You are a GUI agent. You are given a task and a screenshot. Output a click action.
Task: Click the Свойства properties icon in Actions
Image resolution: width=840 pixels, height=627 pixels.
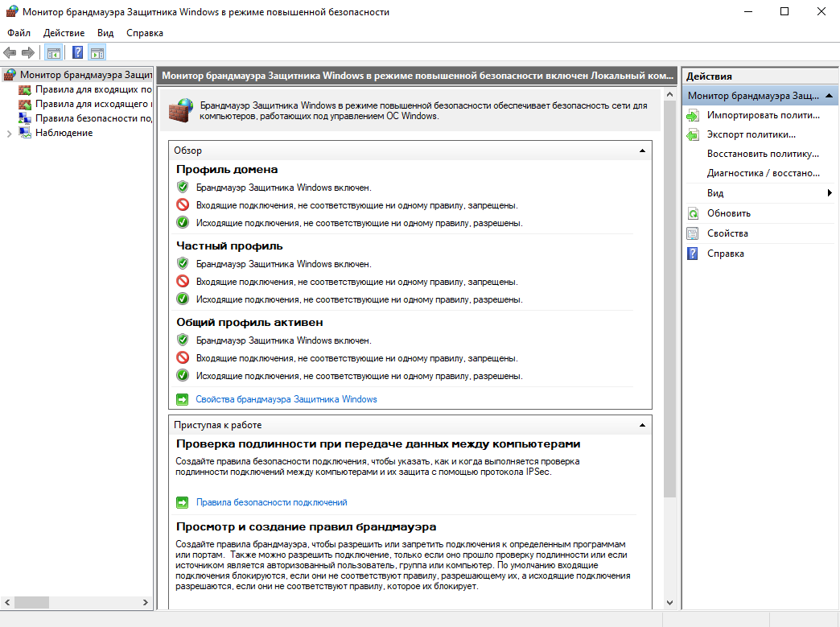[x=693, y=233]
